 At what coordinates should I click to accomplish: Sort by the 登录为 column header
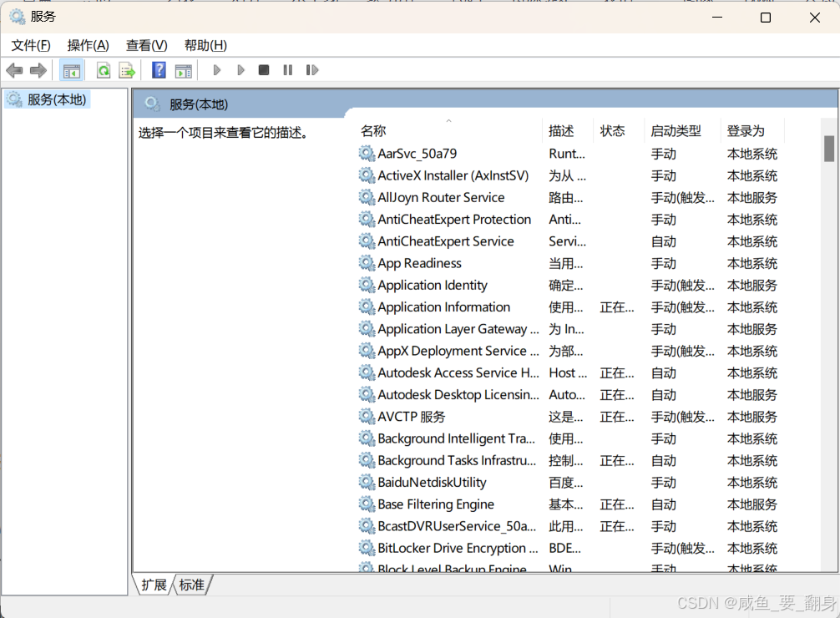click(752, 131)
